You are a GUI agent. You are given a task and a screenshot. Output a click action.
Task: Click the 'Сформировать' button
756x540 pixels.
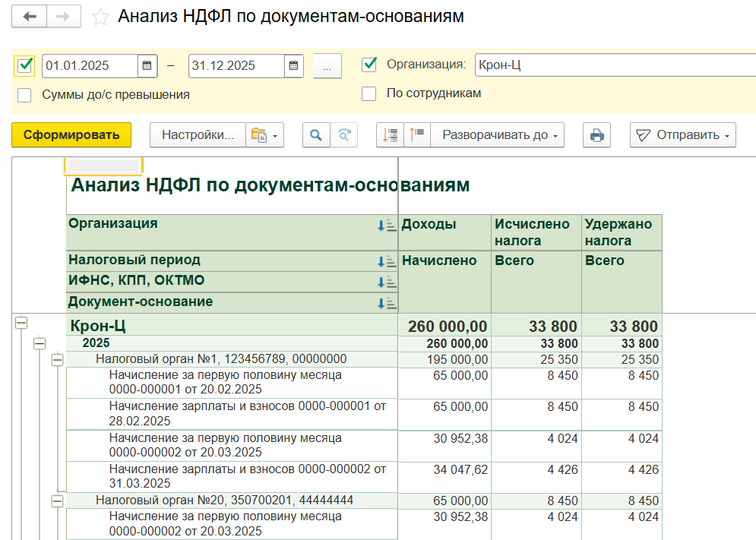point(71,135)
